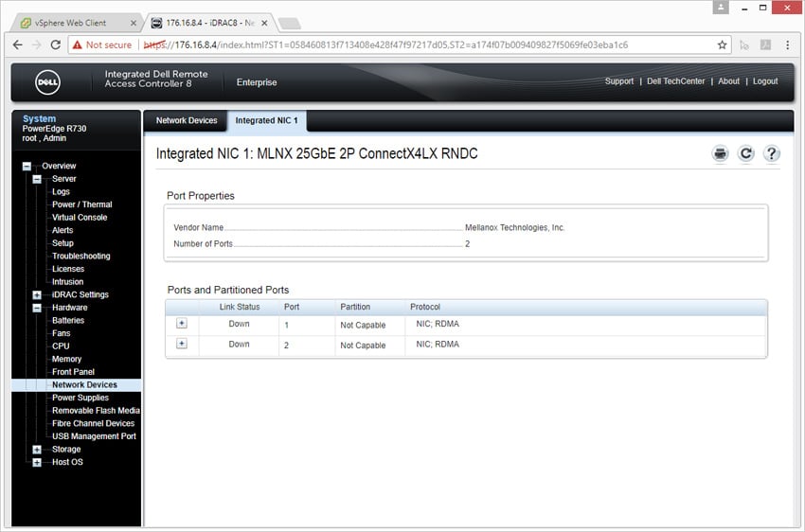Click the print page icon

(x=721, y=153)
